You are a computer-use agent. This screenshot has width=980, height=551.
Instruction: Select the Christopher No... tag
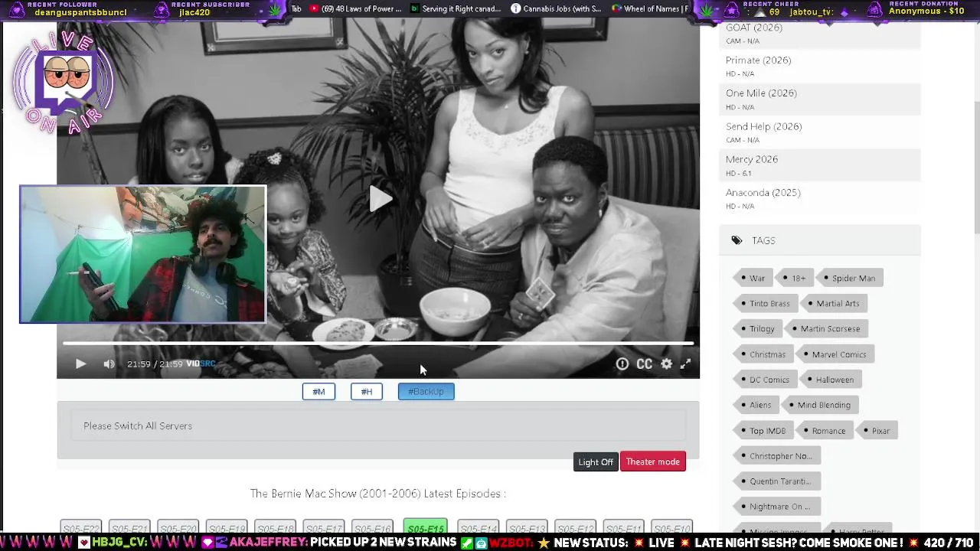776,455
